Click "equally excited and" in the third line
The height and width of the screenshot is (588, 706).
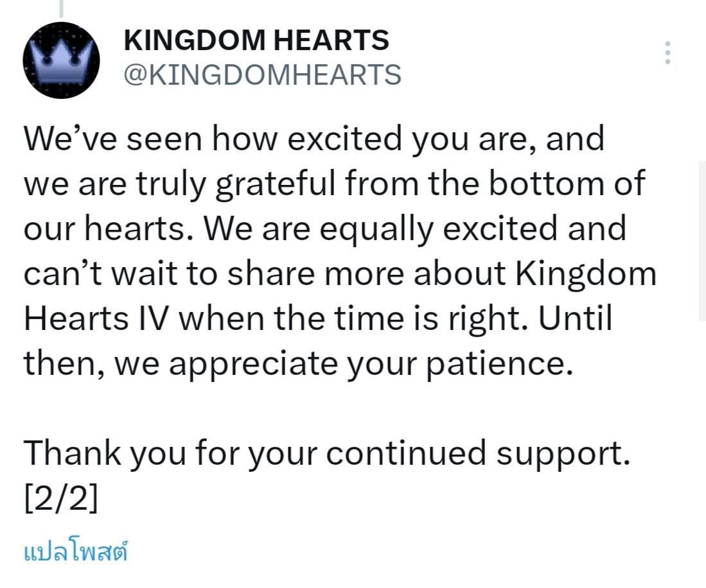473,229
